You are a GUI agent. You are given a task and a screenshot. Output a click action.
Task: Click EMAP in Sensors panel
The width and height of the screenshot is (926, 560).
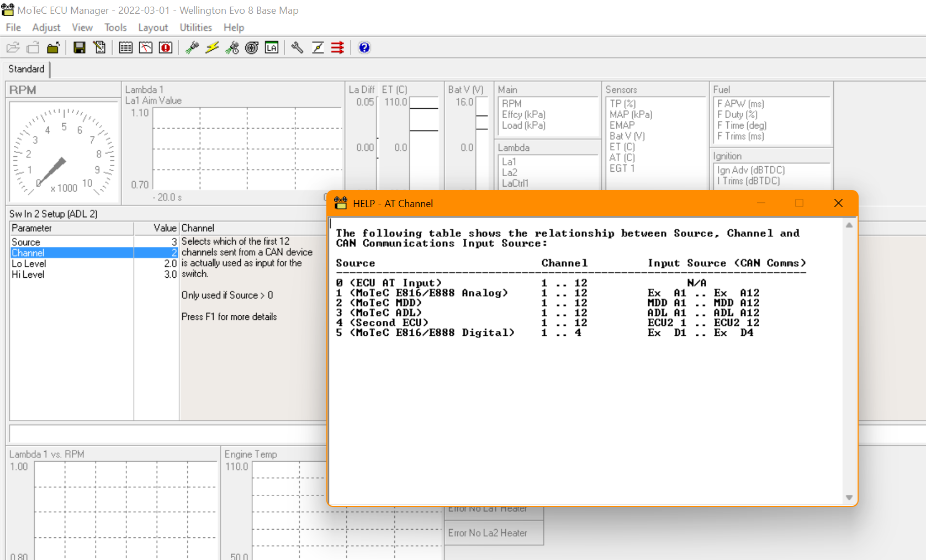pyautogui.click(x=622, y=125)
